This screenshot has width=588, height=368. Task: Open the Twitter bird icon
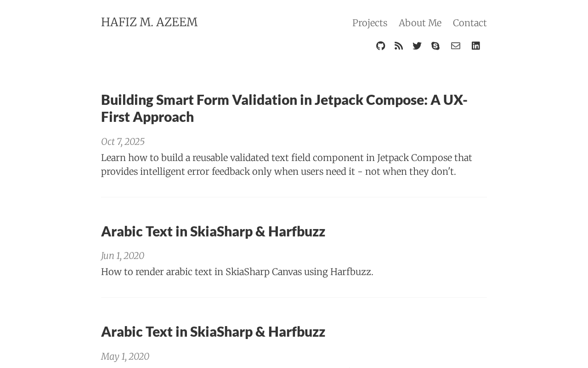pyautogui.click(x=417, y=46)
